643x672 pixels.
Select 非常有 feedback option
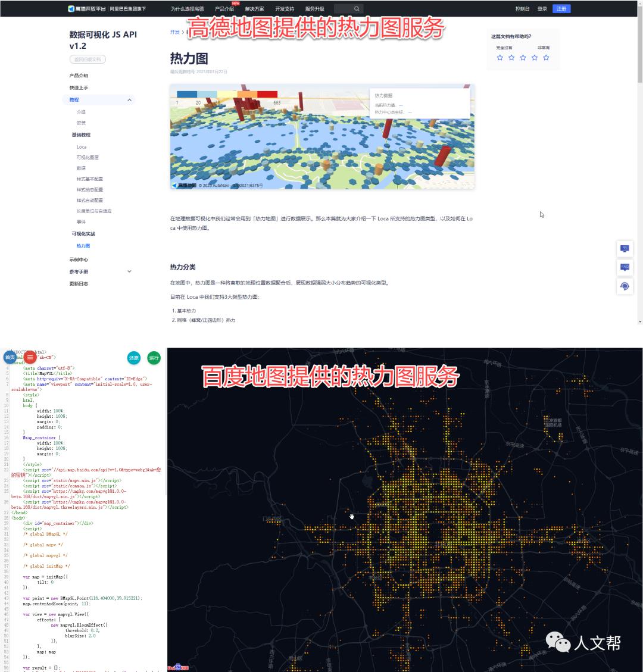click(x=544, y=48)
